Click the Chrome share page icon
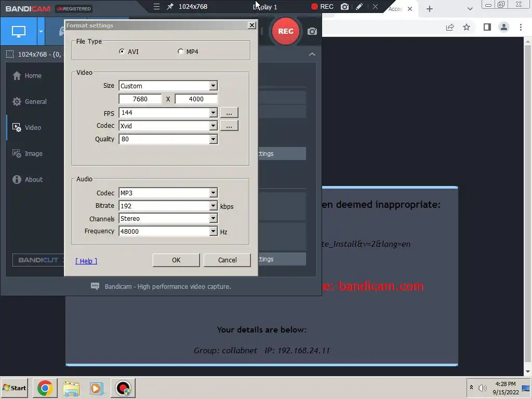This screenshot has height=399, width=532. coord(450,27)
